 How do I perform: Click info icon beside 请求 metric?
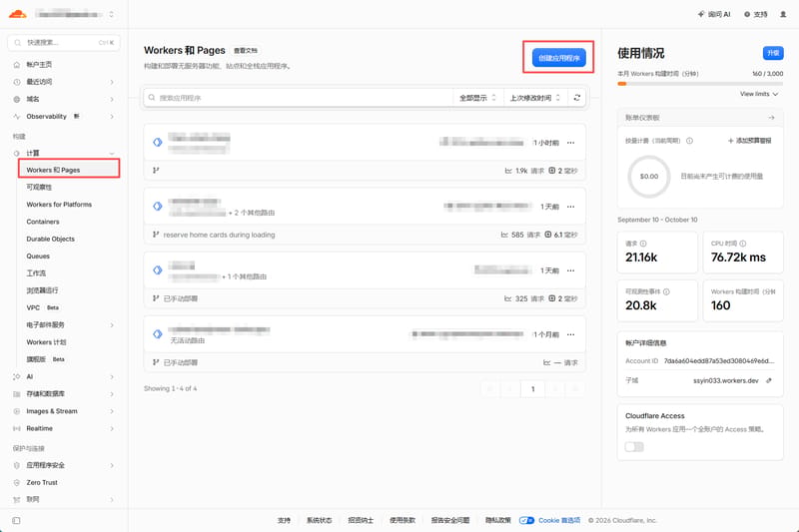coord(643,244)
